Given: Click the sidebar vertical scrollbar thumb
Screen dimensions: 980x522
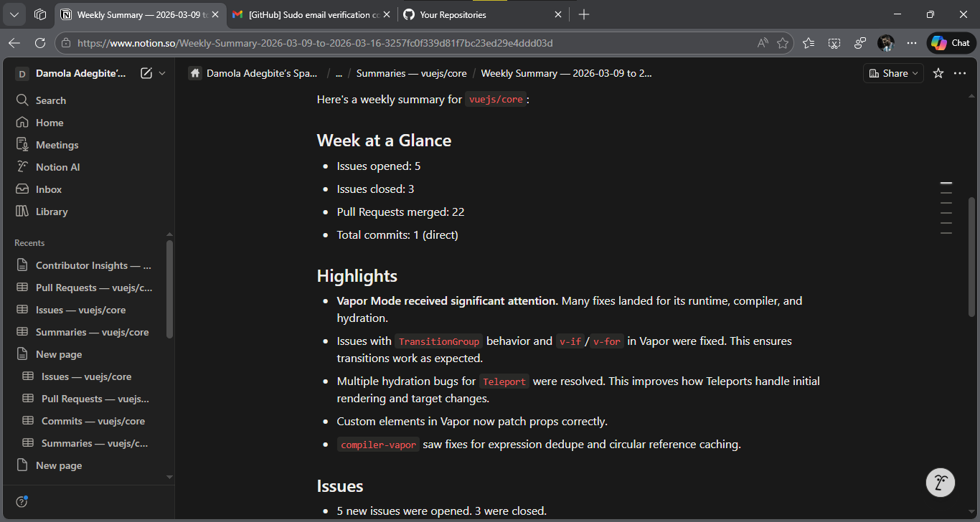Looking at the screenshot, I should click(169, 290).
